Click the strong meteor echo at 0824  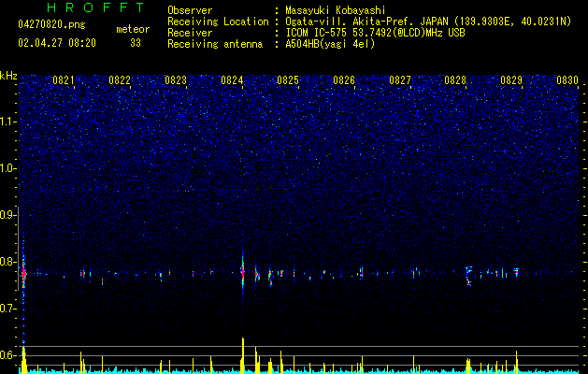pyautogui.click(x=243, y=271)
